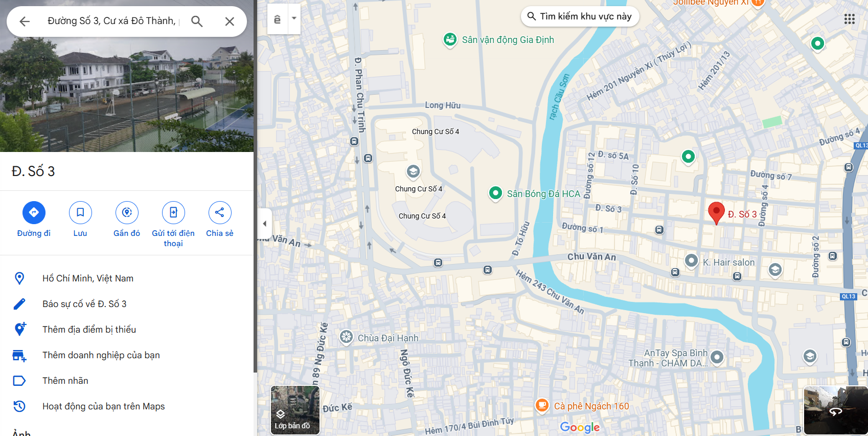This screenshot has width=868, height=436.
Task: Open the Street View preview thumbnail
Action: (835, 410)
